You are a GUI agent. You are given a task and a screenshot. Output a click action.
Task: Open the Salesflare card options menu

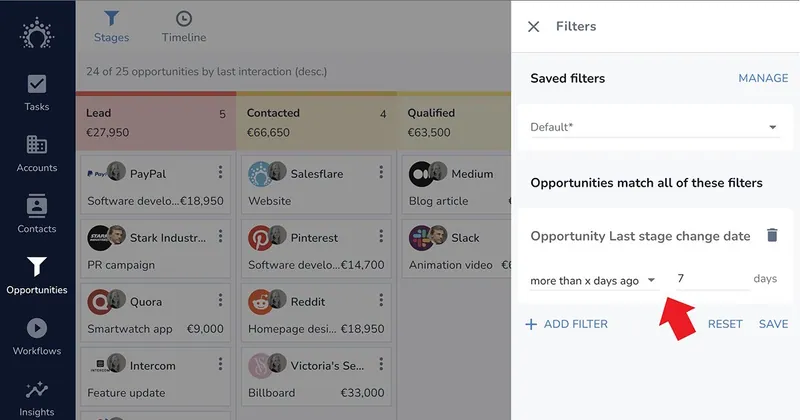[381, 172]
